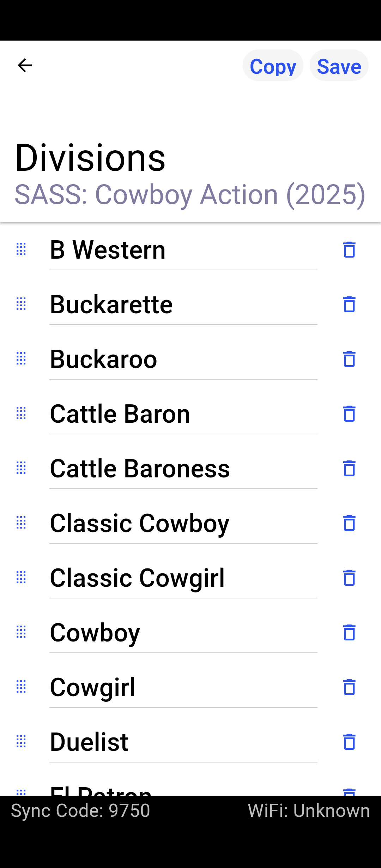Focus the Cowboy name field
The height and width of the screenshot is (868, 381).
point(183,633)
